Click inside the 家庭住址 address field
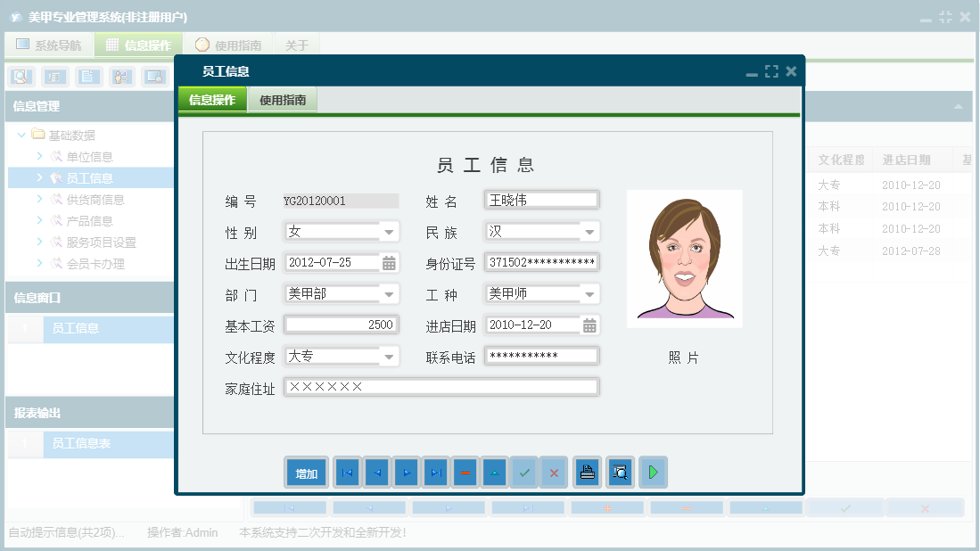The image size is (980, 551). (x=441, y=386)
